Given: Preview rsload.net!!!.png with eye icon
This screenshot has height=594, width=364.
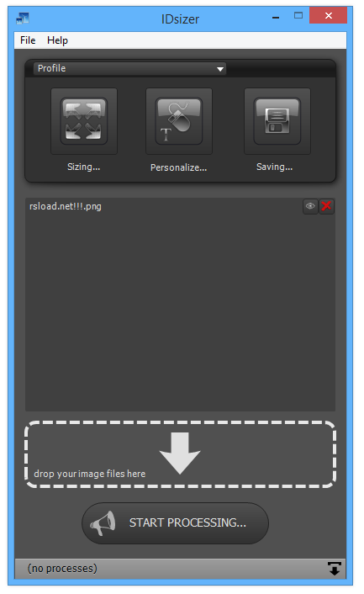Looking at the screenshot, I should tap(310, 206).
